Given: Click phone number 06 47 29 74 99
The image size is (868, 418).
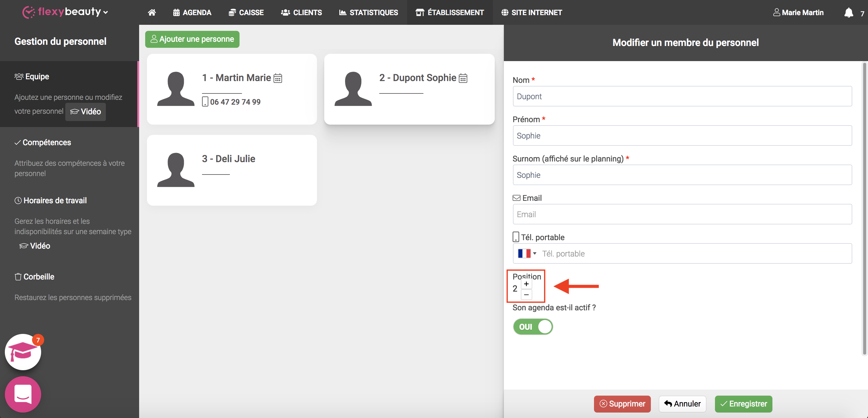Looking at the screenshot, I should 235,102.
